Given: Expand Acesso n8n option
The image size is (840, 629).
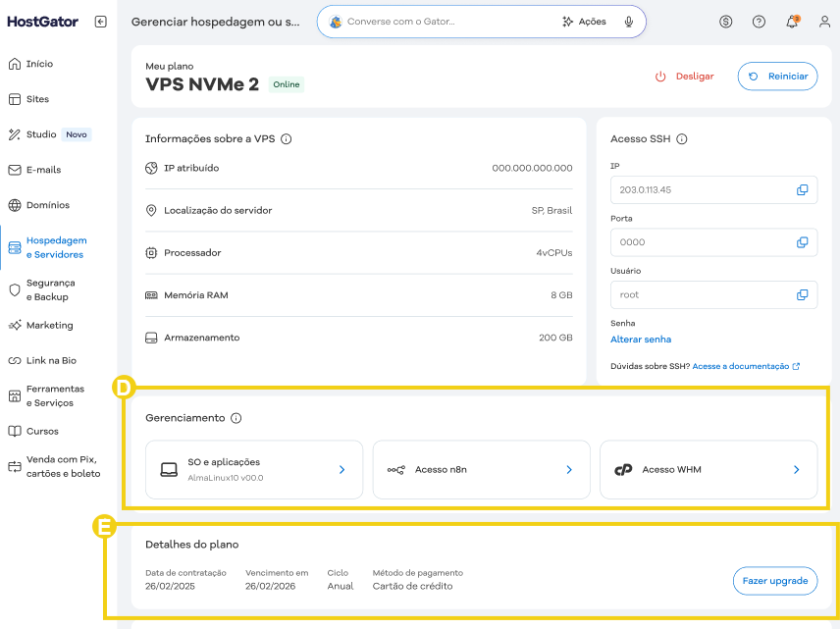Looking at the screenshot, I should pyautogui.click(x=481, y=470).
